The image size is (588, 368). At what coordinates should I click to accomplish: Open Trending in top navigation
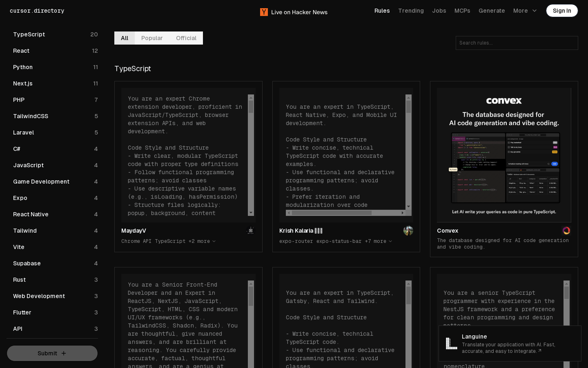pos(411,11)
